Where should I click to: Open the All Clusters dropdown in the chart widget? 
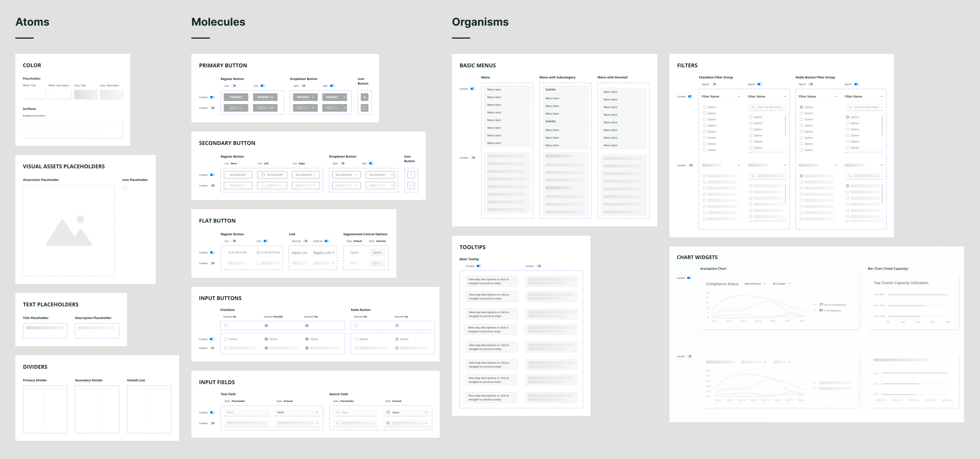pos(781,283)
